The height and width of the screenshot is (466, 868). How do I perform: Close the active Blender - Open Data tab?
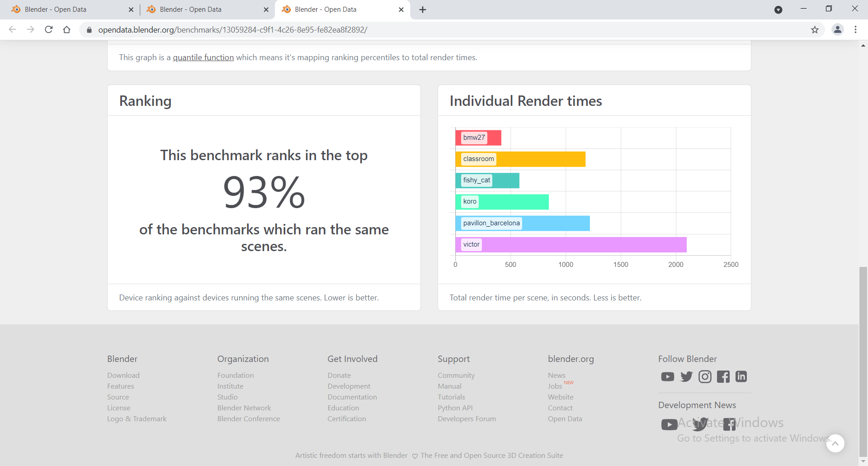pyautogui.click(x=401, y=10)
